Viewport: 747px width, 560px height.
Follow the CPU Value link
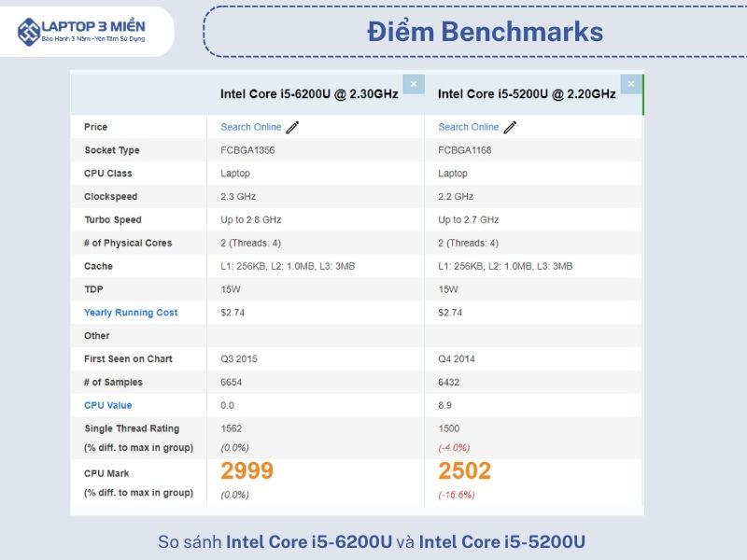tap(107, 405)
